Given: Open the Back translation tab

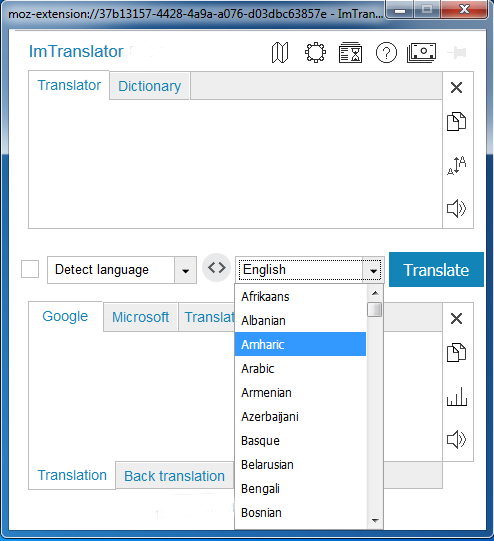Looking at the screenshot, I should point(174,476).
